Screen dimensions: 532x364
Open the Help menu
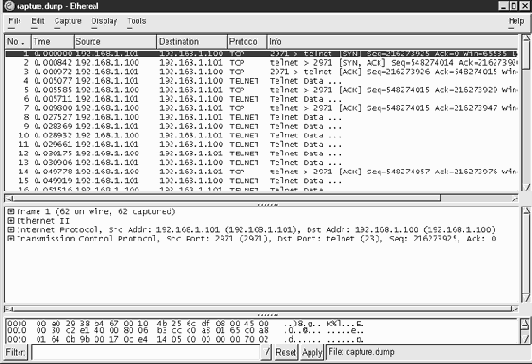[516, 21]
